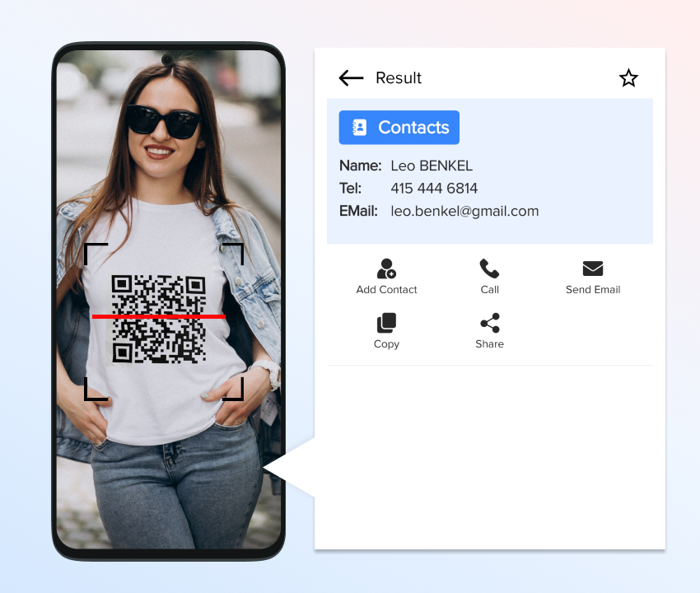This screenshot has width=700, height=593.
Task: Tap the phone's front camera dot
Action: pos(167,59)
